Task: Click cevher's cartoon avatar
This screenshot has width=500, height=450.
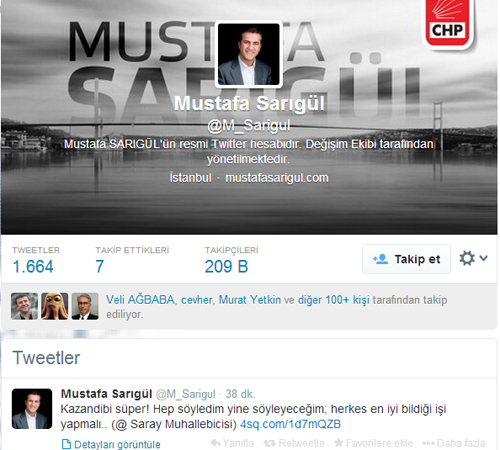Action: (x=55, y=306)
